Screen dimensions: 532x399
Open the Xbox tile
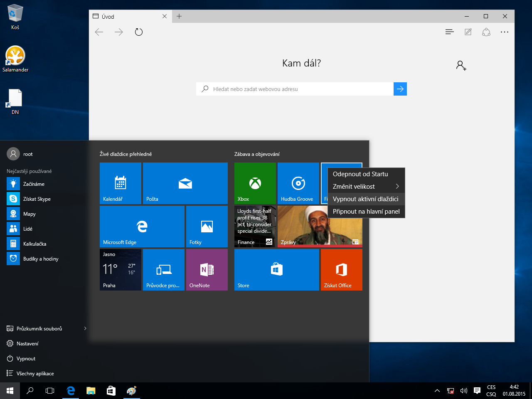255,183
